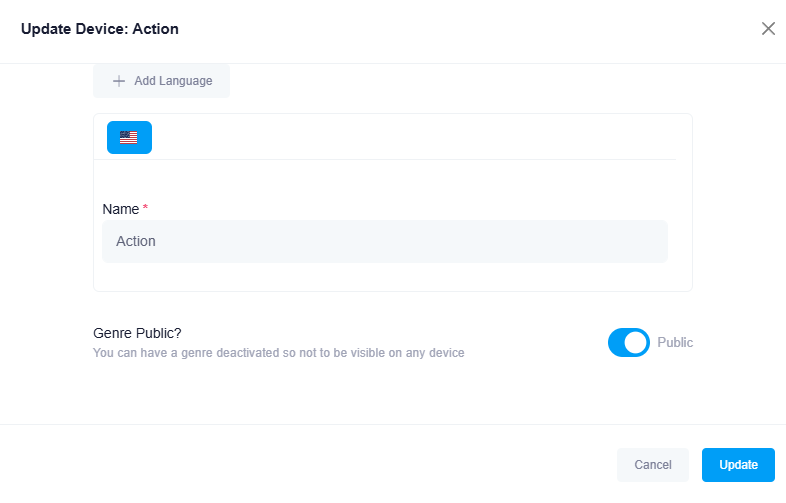The width and height of the screenshot is (786, 503).
Task: Click the 'Action' text in the Name field
Action: (136, 241)
